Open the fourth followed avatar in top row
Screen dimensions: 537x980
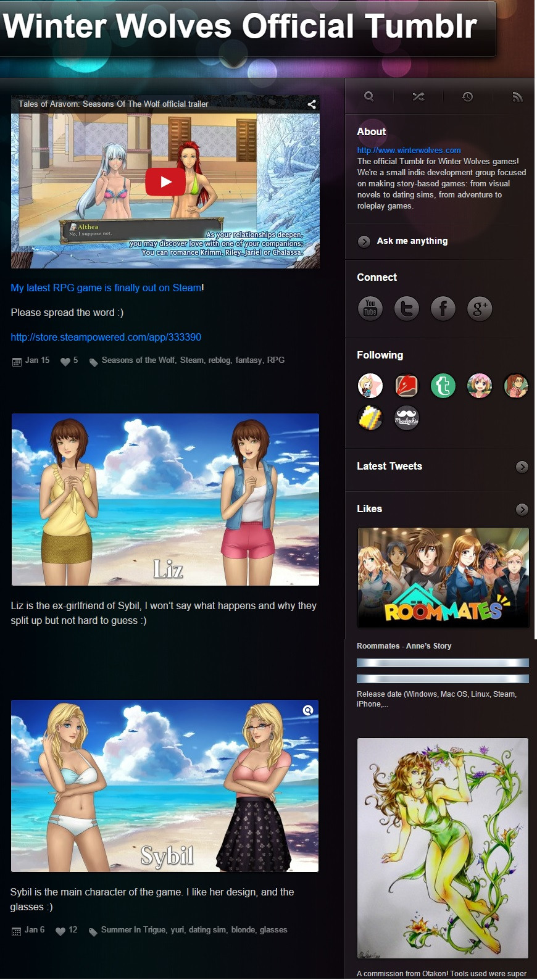480,386
